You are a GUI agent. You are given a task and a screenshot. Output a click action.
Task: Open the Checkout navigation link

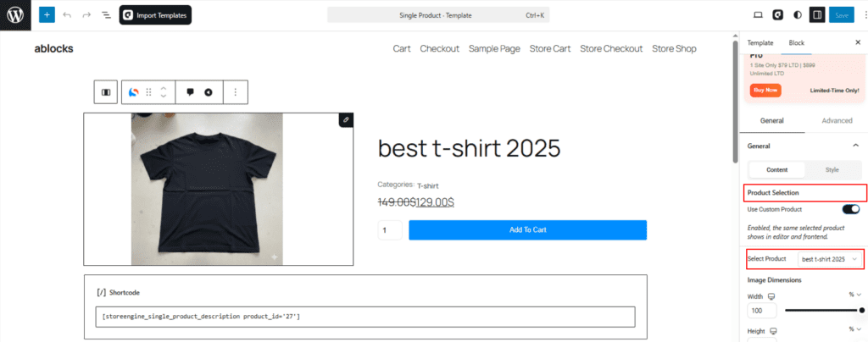coord(440,48)
